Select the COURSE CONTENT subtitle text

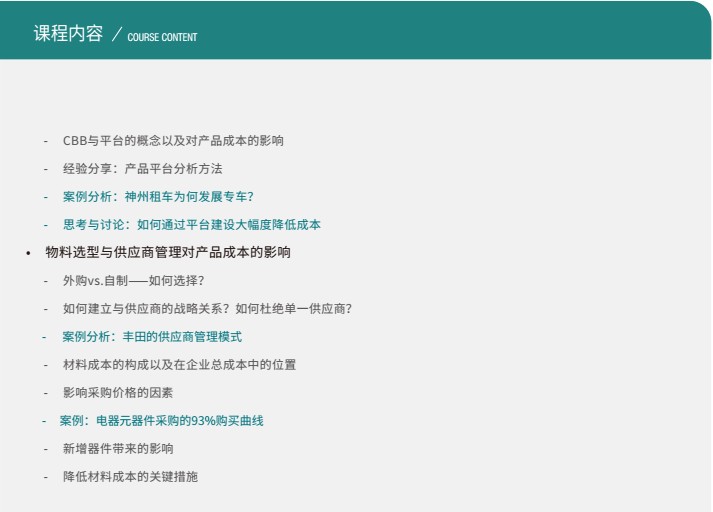coord(162,37)
